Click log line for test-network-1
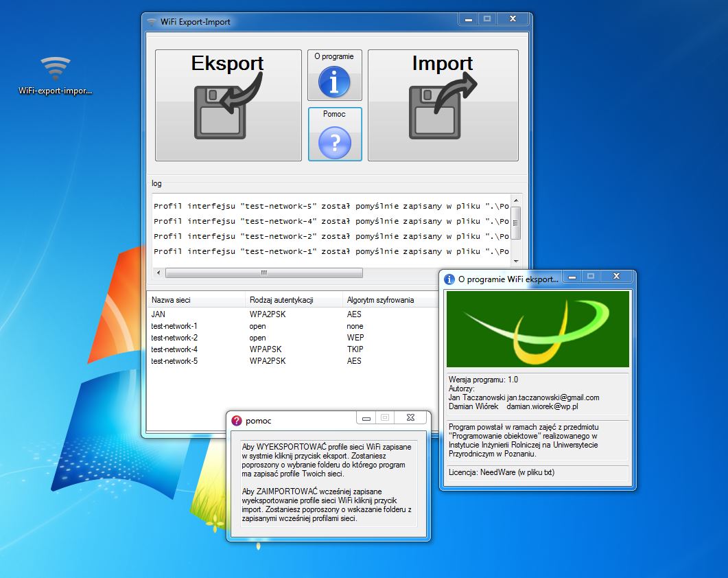Image resolution: width=728 pixels, height=578 pixels. coord(331,251)
